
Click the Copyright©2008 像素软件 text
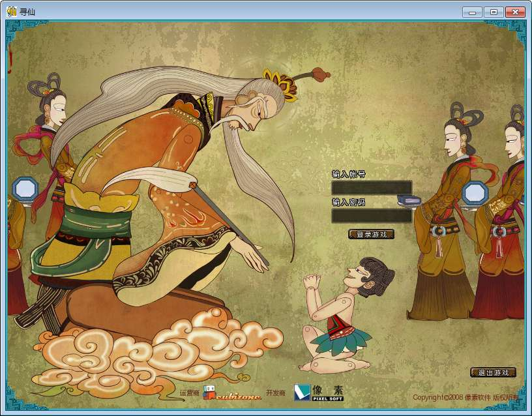point(465,397)
